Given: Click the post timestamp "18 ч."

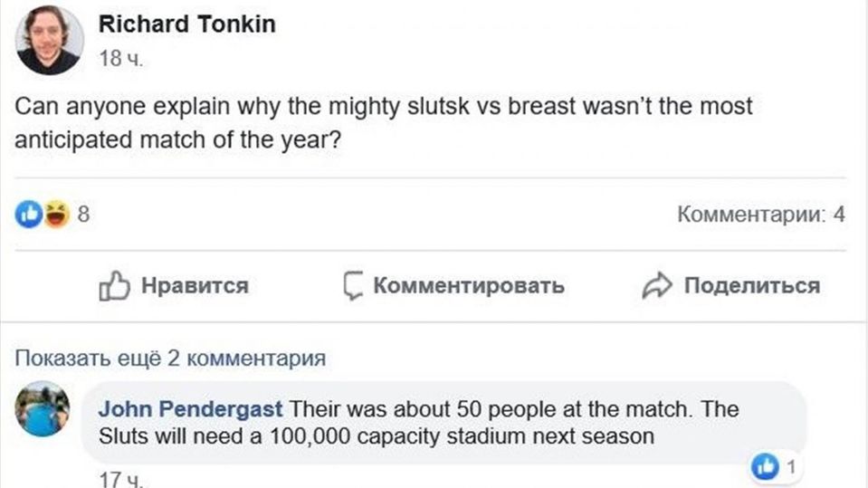Looking at the screenshot, I should (x=120, y=61).
